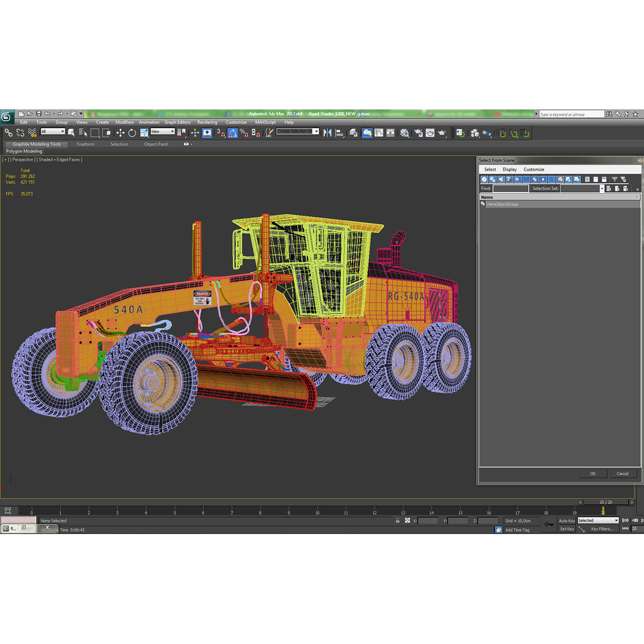
Task: Choose the Rectangular Selection Region tool
Action: pyautogui.click(x=95, y=133)
